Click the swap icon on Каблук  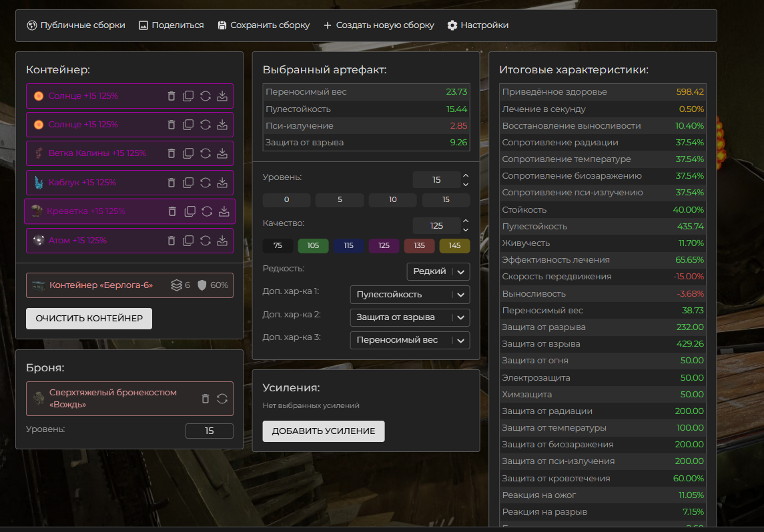coord(206,183)
